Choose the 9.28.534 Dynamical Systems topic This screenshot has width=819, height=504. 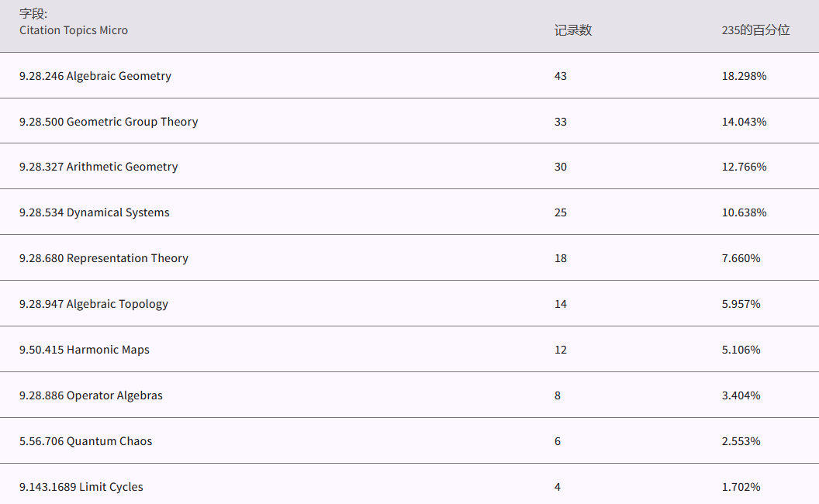click(95, 212)
